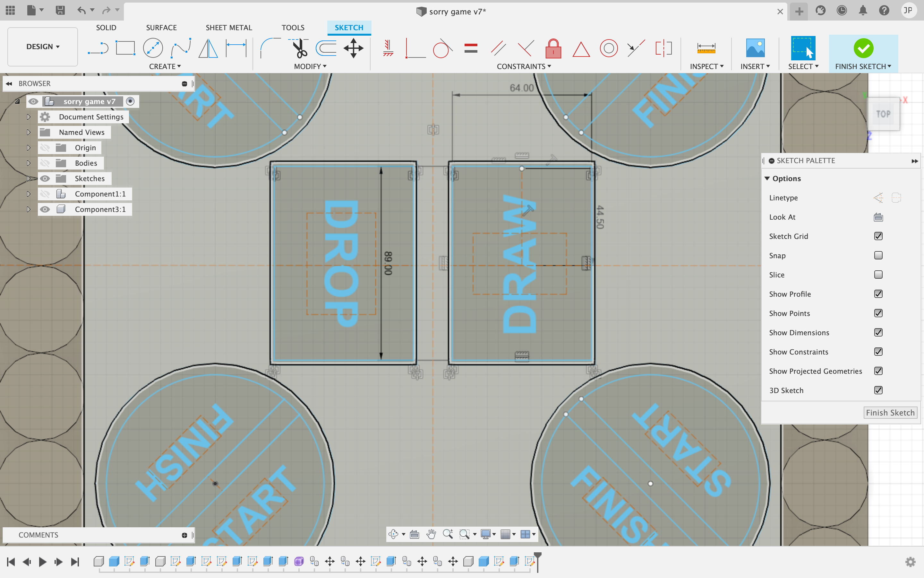Select the Trim scissors tool
The image size is (924, 578).
coord(299,48)
